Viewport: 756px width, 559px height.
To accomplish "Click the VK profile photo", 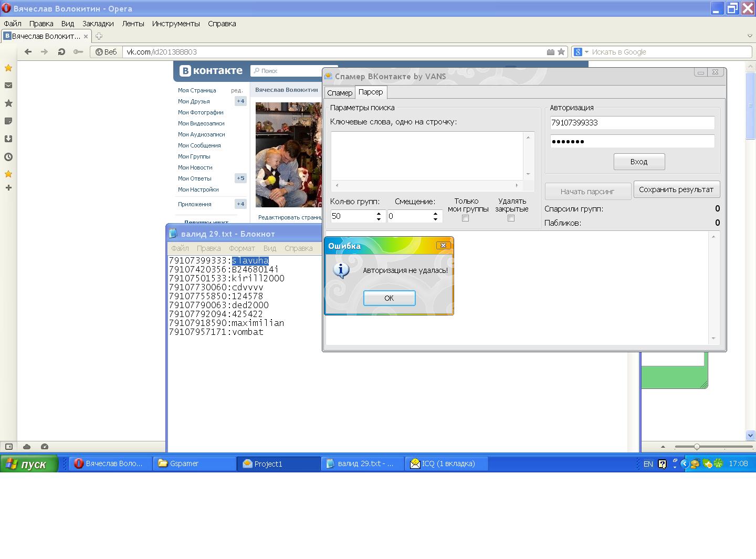I will (x=288, y=155).
